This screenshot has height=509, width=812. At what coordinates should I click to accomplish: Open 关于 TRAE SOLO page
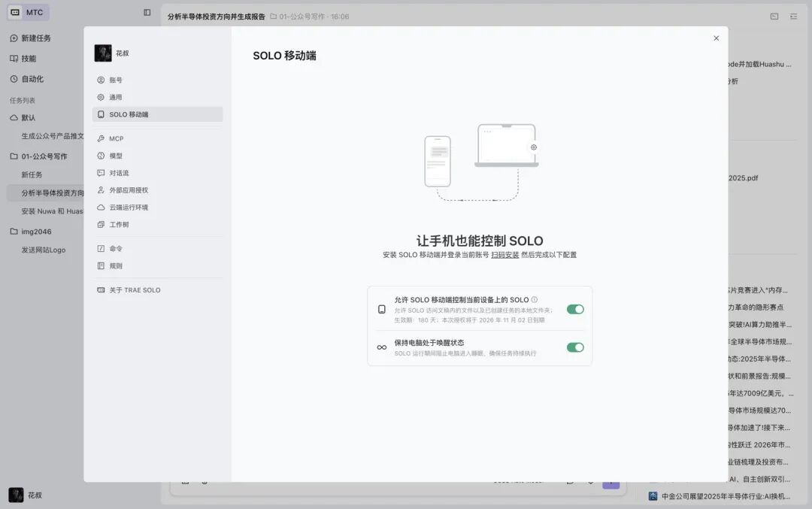(157, 290)
